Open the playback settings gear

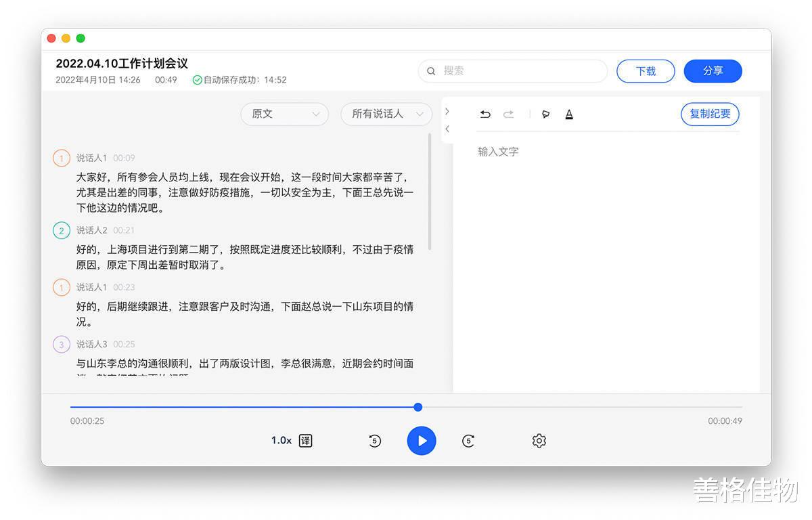539,440
